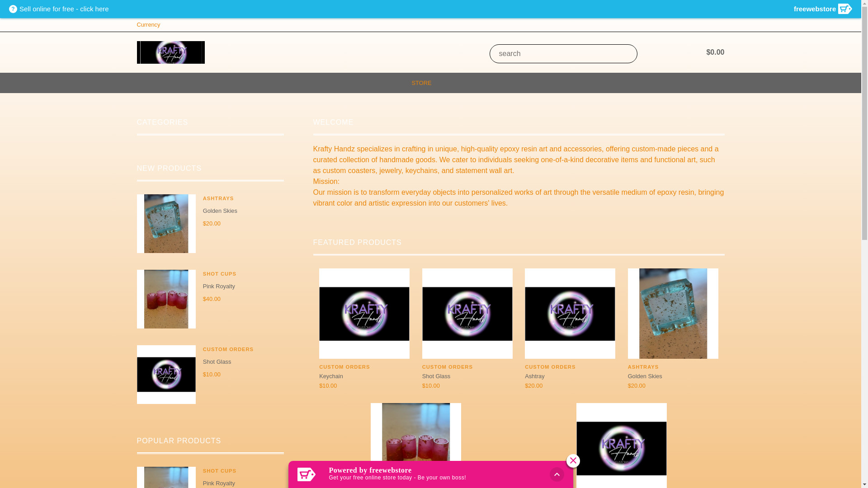Click the help question mark icon

click(x=13, y=9)
